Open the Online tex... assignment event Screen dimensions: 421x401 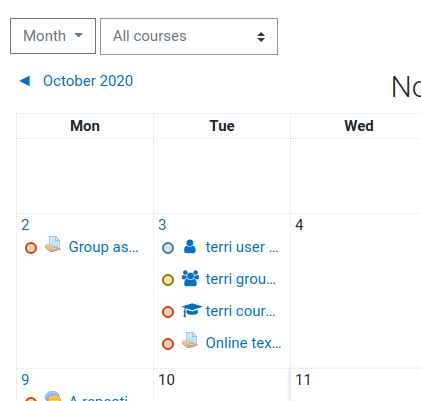pyautogui.click(x=243, y=343)
